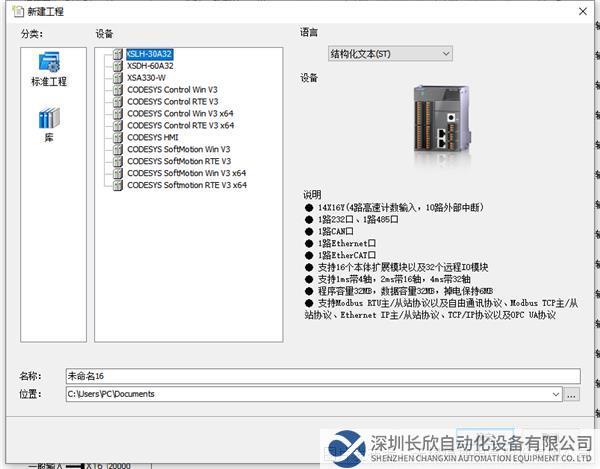Select CODESYS Control RTE V3 x64

tap(180, 126)
